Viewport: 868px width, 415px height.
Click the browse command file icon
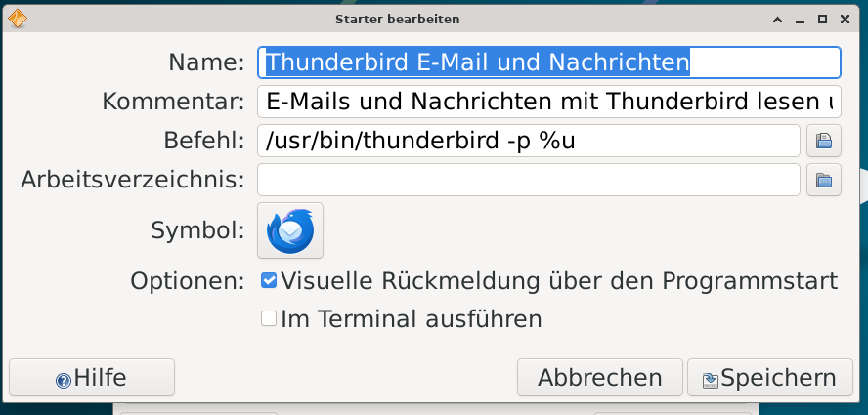[823, 141]
